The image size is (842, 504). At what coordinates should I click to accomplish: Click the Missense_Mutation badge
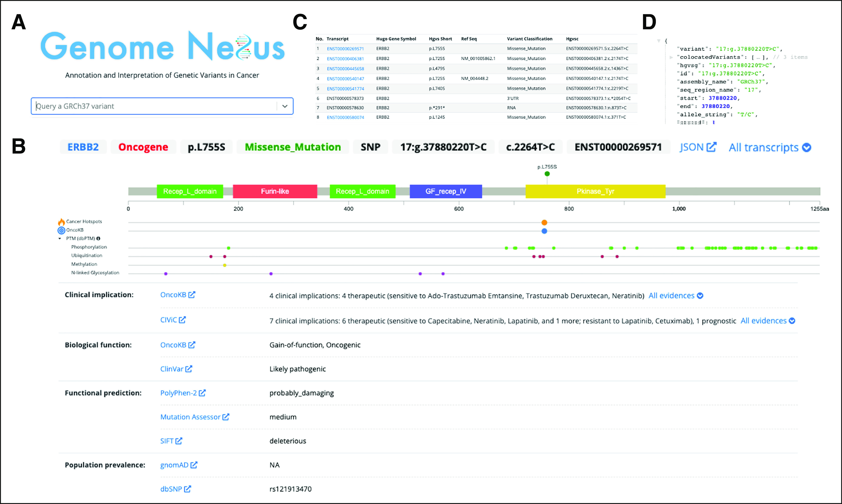(x=293, y=147)
